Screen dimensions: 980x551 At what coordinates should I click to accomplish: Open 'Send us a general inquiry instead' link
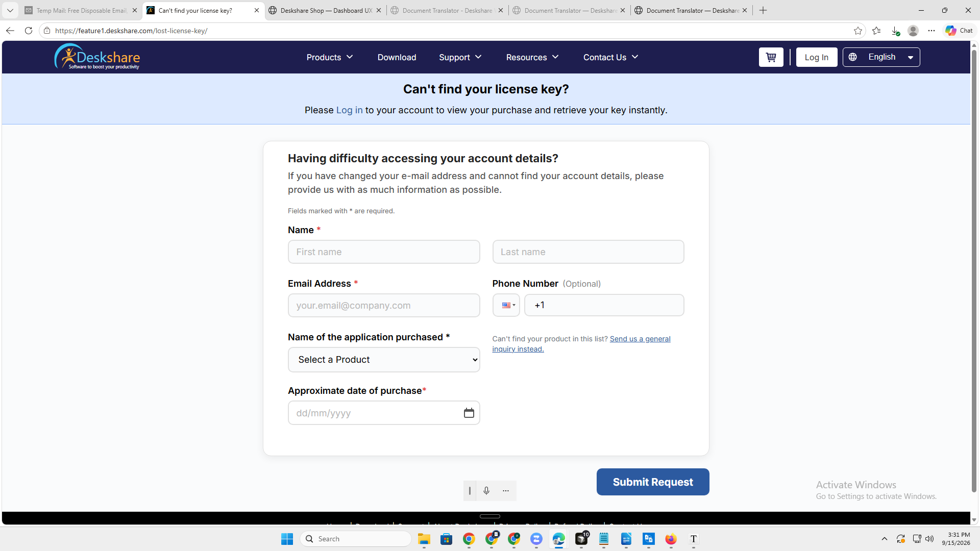(581, 344)
